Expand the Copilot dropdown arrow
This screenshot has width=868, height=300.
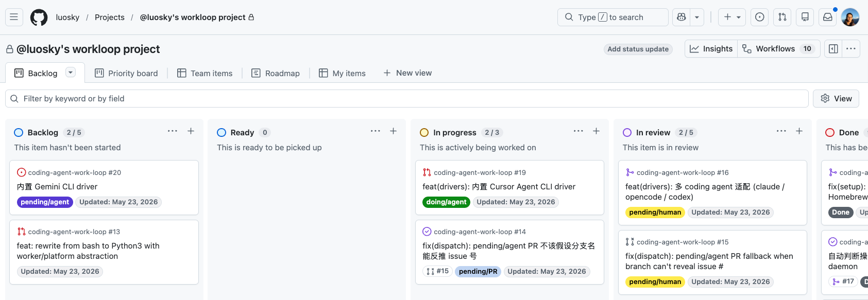(x=697, y=17)
